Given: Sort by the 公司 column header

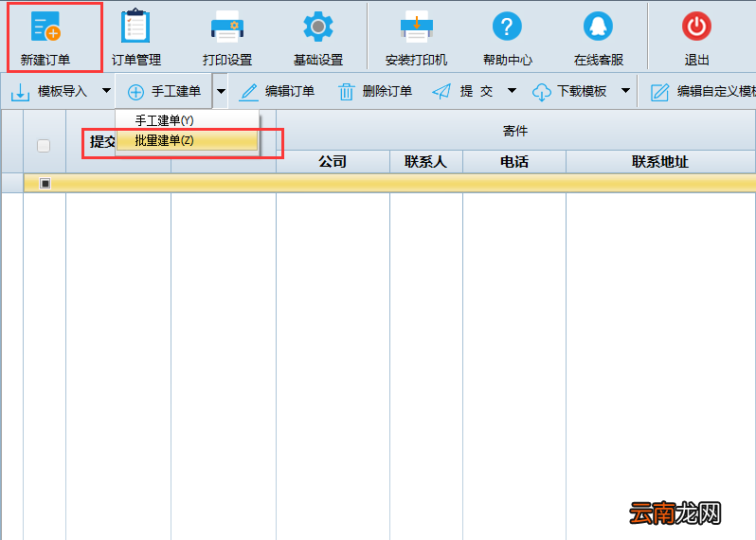Looking at the screenshot, I should pyautogui.click(x=333, y=161).
